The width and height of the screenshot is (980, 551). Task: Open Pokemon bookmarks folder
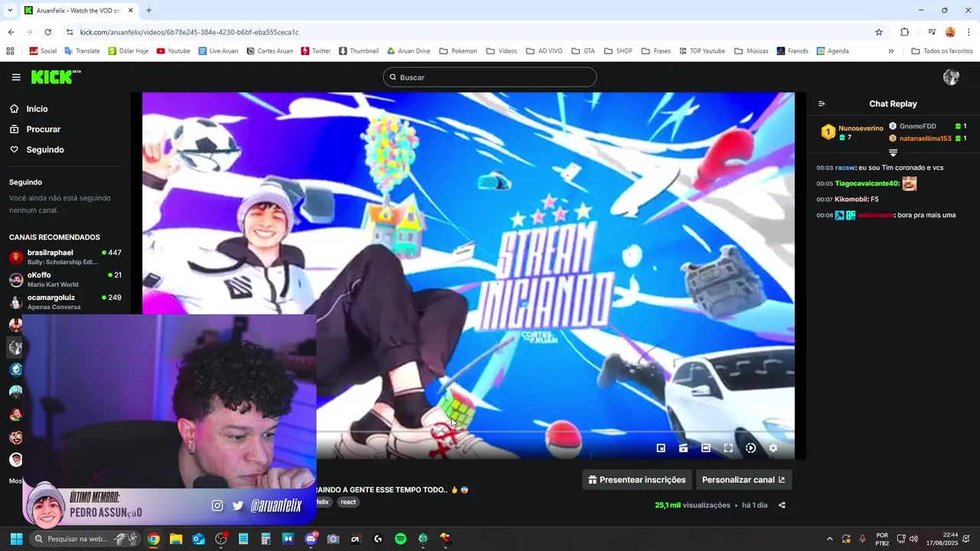pyautogui.click(x=457, y=51)
